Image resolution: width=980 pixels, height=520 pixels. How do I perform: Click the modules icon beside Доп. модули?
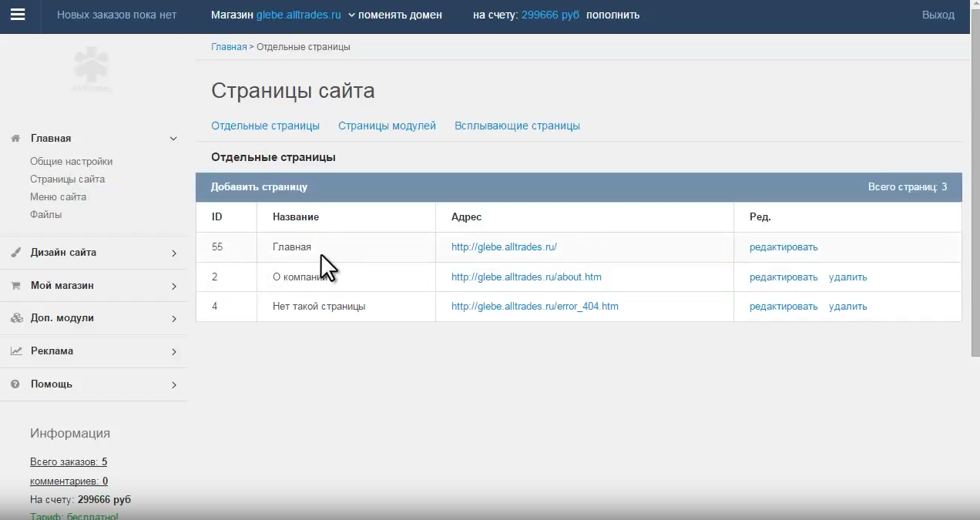click(15, 318)
